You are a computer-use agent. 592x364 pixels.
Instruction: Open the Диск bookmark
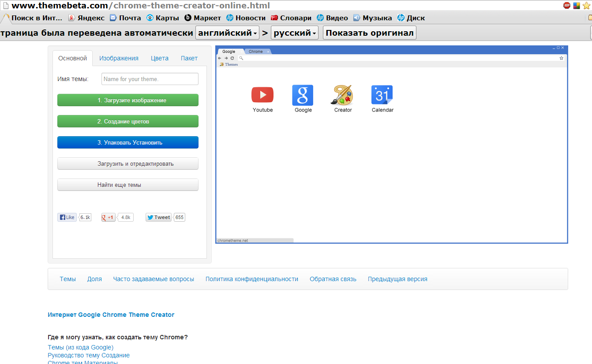click(411, 18)
